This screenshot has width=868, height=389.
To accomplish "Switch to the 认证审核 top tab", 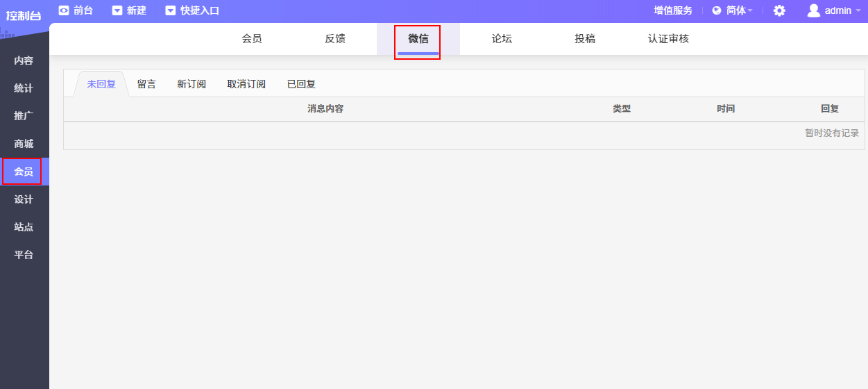I will coord(669,39).
